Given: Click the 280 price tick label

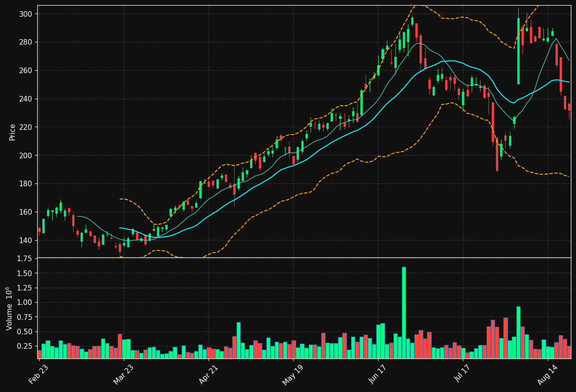Looking at the screenshot, I should tap(26, 42).
